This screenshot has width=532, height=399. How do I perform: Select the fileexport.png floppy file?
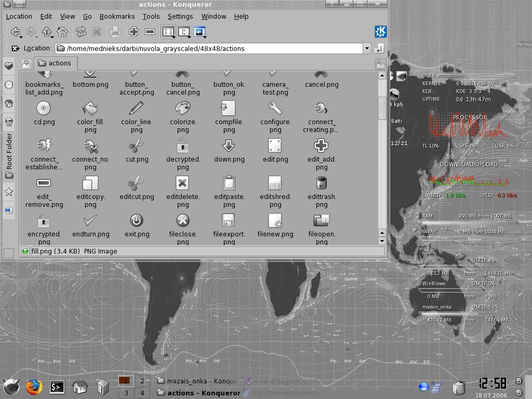229,229
